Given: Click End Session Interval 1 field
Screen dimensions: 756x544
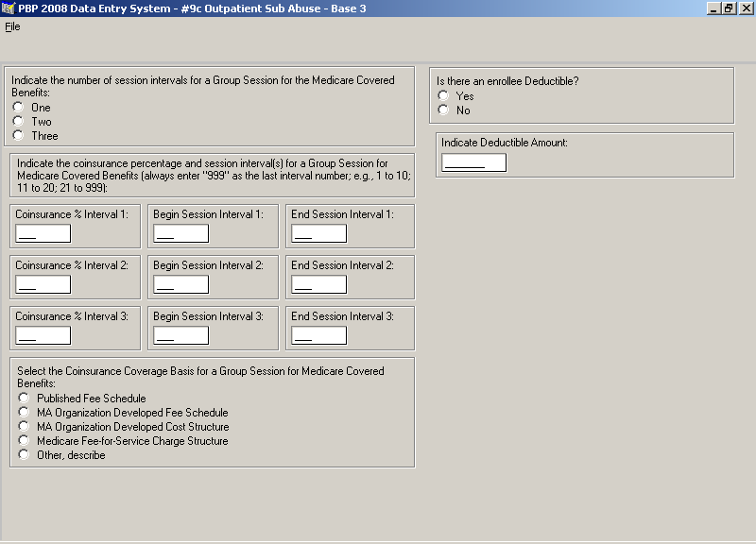Looking at the screenshot, I should [x=319, y=233].
